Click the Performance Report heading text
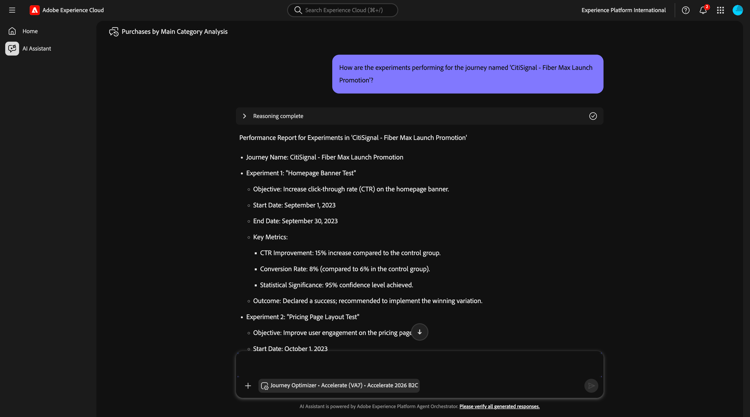Image resolution: width=750 pixels, height=417 pixels. pyautogui.click(x=353, y=138)
